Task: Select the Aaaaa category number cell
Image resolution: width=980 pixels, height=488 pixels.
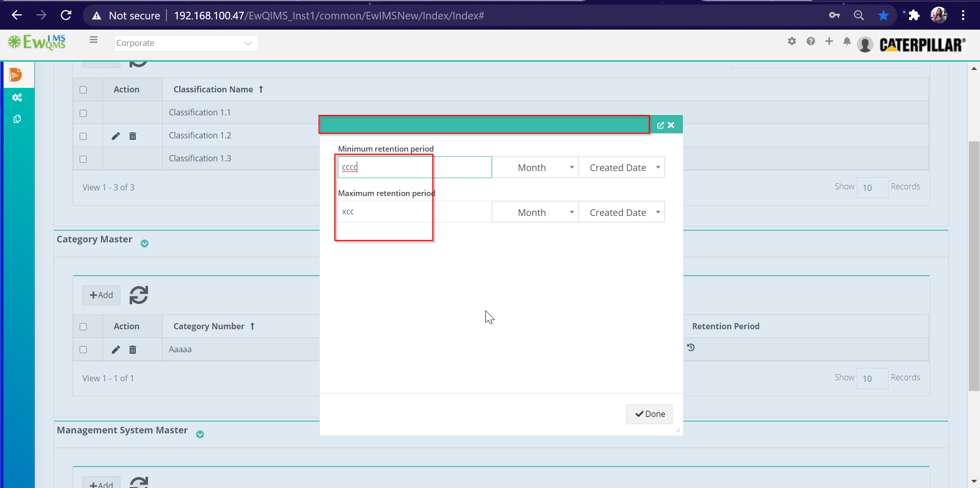Action: (x=180, y=349)
